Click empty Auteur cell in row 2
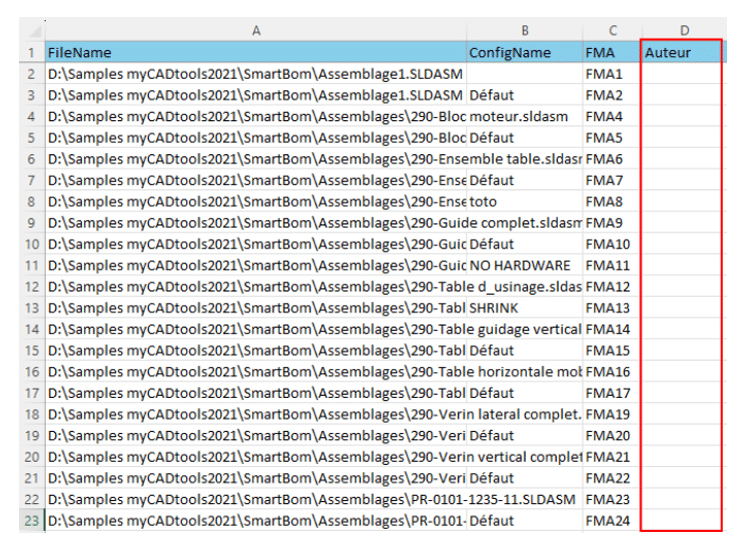Viewport: 747px width, 552px height. (x=682, y=74)
